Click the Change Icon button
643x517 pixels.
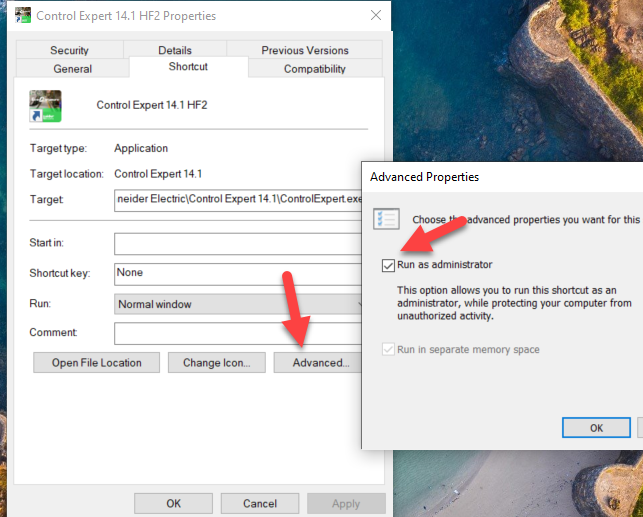coord(217,362)
